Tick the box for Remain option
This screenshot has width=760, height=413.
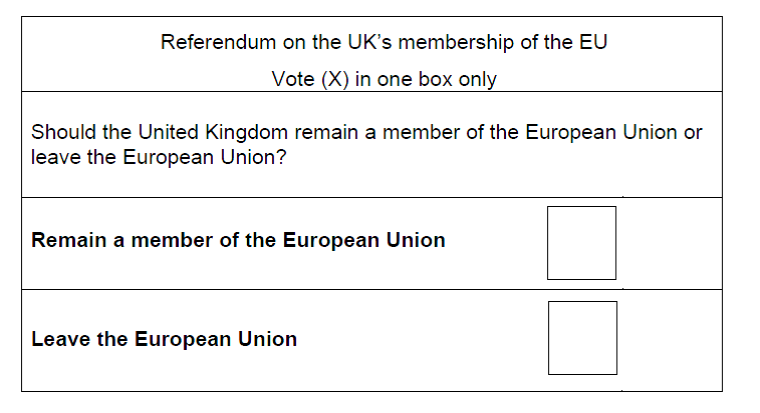[581, 243]
